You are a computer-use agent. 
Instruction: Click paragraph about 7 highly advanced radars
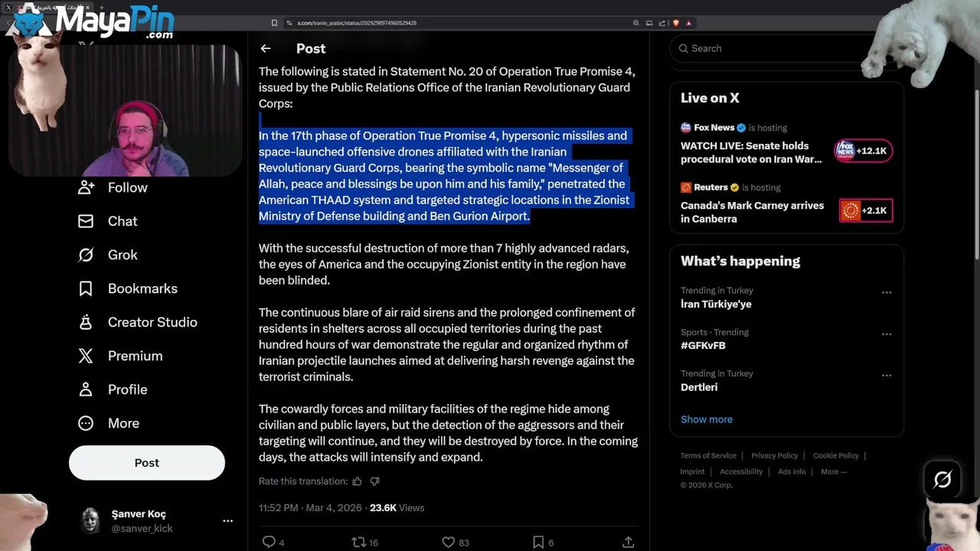pyautogui.click(x=443, y=264)
